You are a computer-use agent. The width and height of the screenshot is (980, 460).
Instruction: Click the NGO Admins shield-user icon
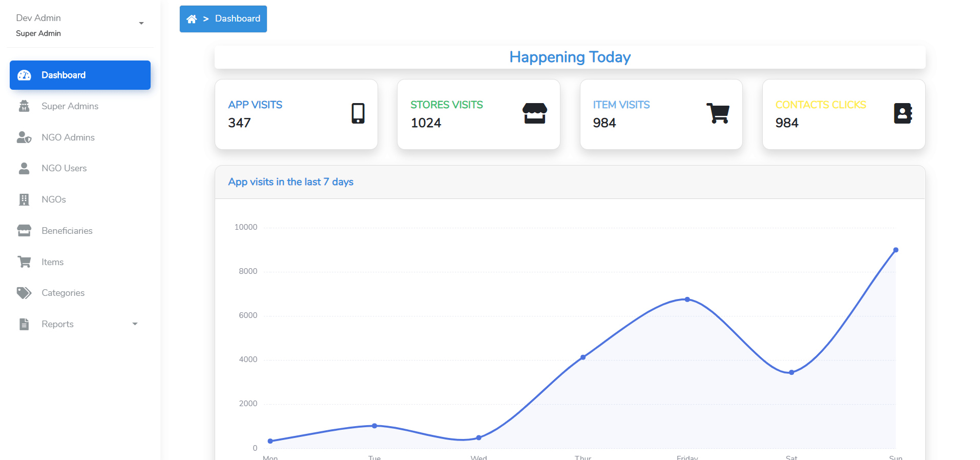pyautogui.click(x=24, y=137)
